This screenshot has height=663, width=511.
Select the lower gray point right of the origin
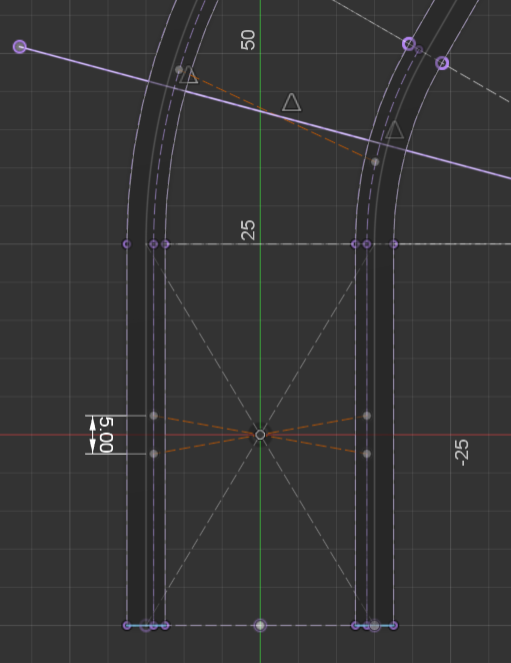tap(367, 454)
